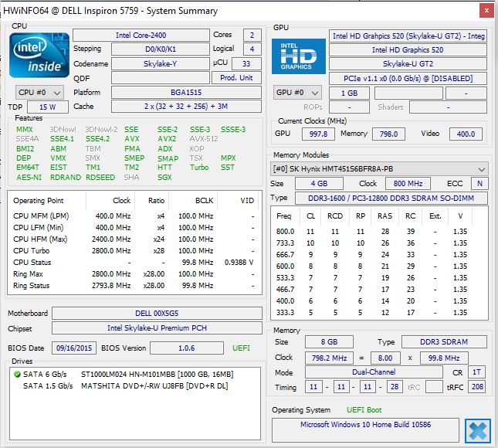Click the module Clock value 800 MHz

coord(408,184)
